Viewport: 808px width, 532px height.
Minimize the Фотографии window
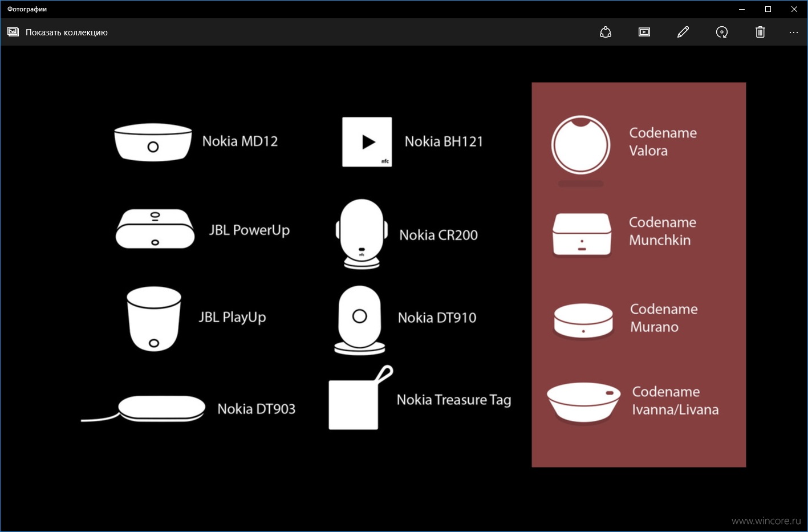click(742, 9)
